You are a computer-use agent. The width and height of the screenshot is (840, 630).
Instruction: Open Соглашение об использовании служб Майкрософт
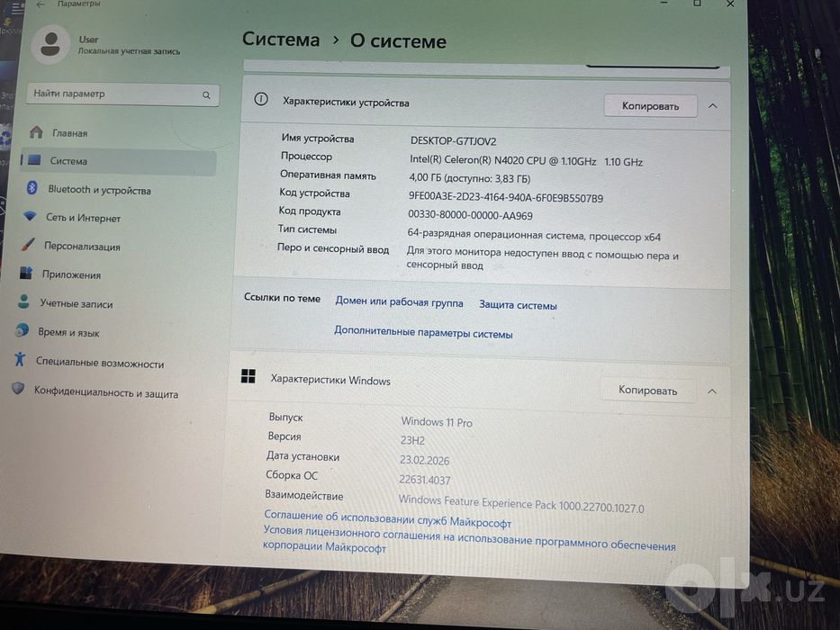click(388, 518)
